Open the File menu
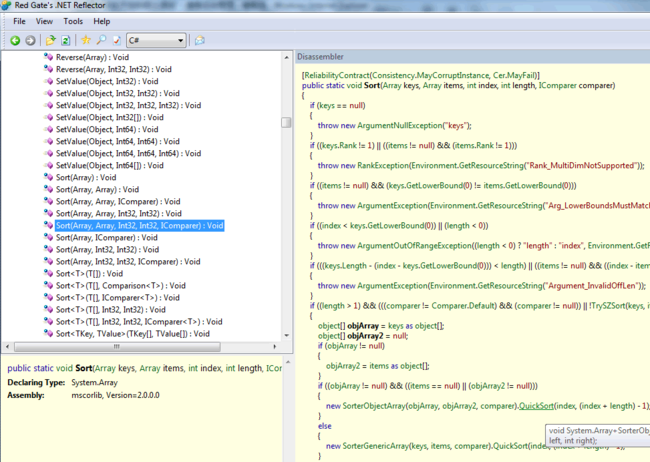 click(19, 21)
